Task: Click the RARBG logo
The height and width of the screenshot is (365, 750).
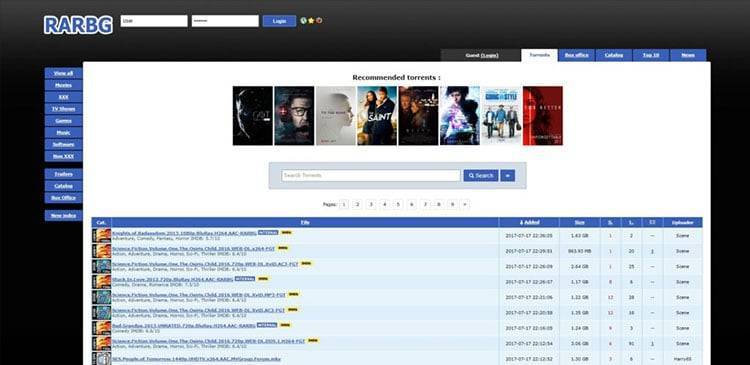Action: click(x=78, y=25)
